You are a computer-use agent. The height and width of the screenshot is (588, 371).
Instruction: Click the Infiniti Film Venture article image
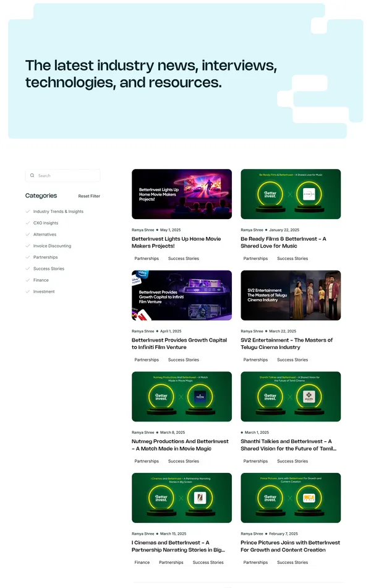click(x=182, y=295)
